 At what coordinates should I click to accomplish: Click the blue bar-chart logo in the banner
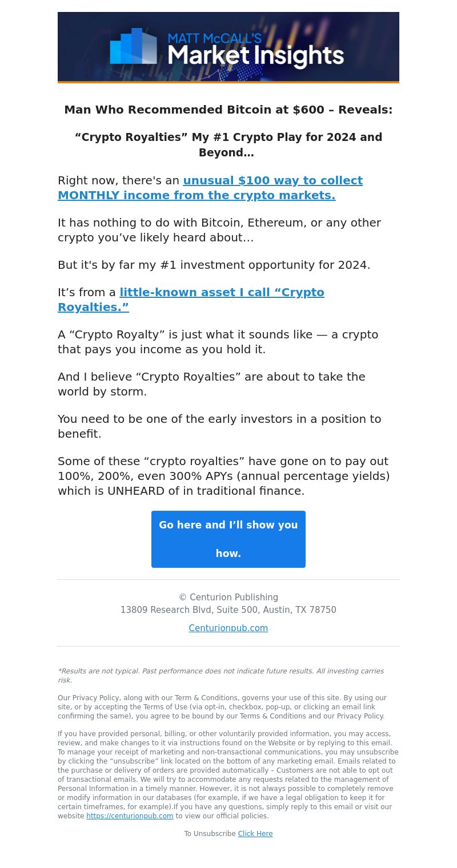(133, 46)
